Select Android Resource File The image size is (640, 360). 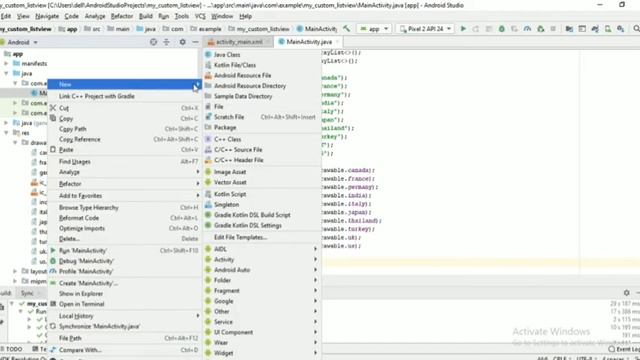262,75
